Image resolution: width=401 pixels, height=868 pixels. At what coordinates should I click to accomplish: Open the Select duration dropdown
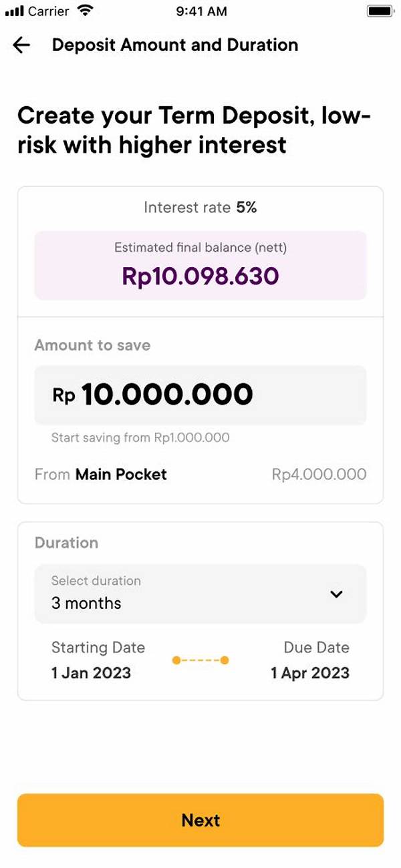click(x=200, y=594)
